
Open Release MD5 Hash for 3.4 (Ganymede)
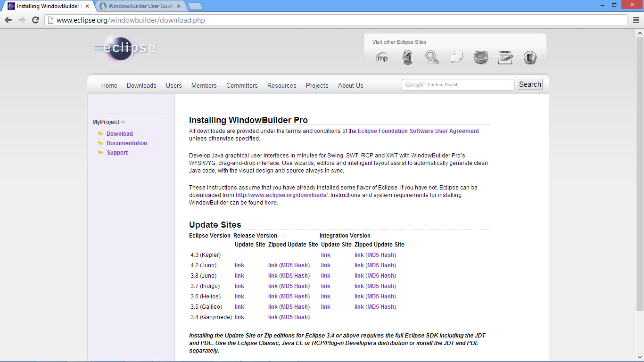(295, 317)
